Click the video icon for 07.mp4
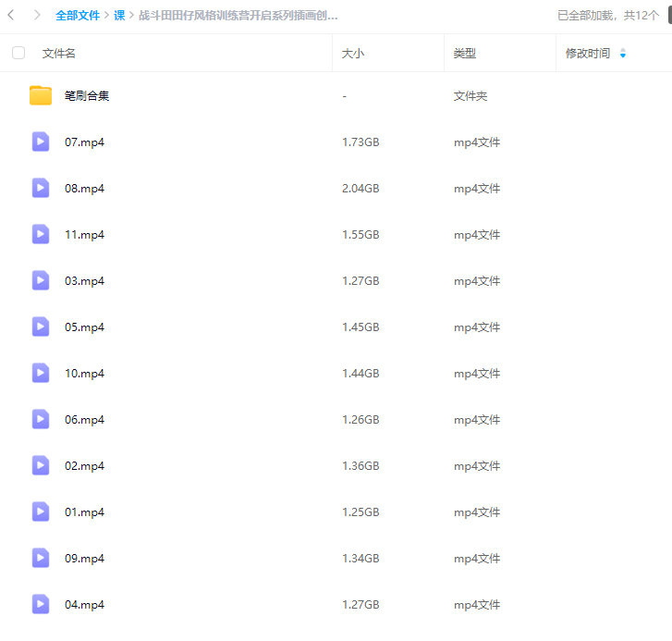 (41, 142)
